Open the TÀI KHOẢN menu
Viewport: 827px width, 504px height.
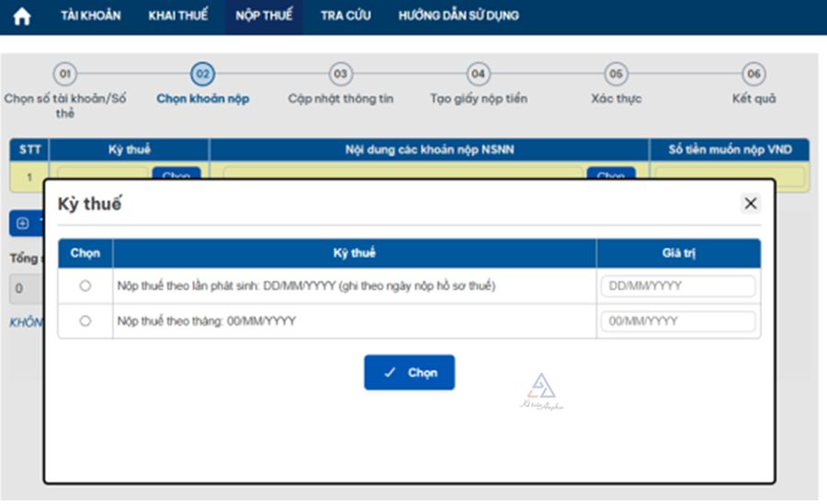90,16
